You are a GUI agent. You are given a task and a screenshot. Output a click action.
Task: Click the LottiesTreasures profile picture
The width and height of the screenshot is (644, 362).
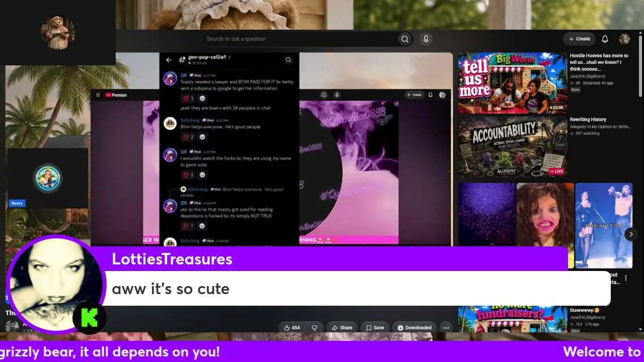click(x=55, y=284)
